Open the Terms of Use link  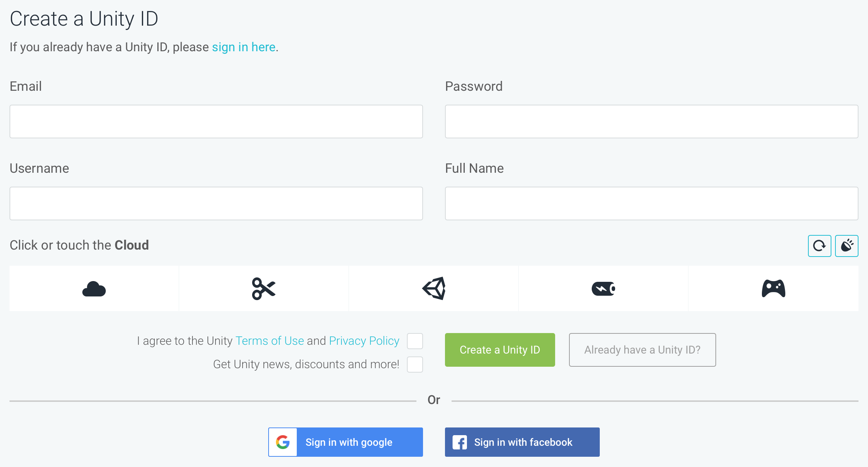click(270, 341)
